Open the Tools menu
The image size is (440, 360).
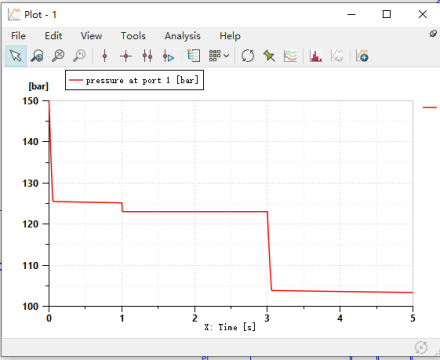pos(133,36)
